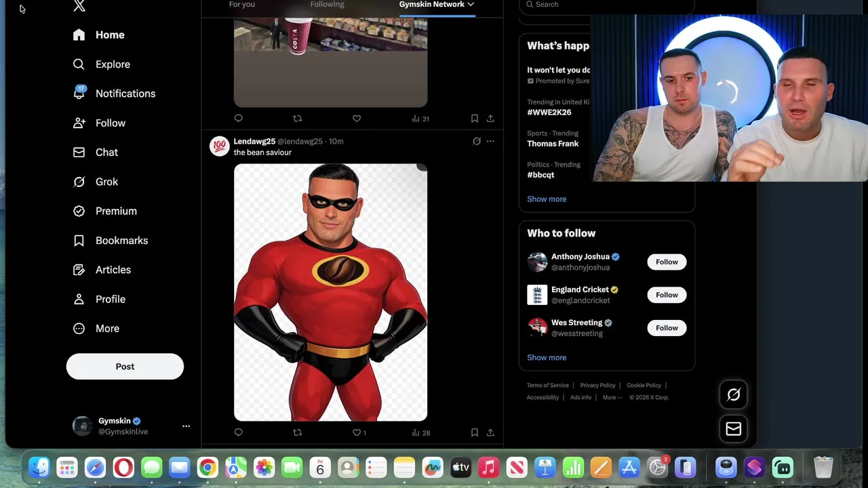This screenshot has height=488, width=868.
Task: Share the bean saviour post
Action: click(x=490, y=432)
